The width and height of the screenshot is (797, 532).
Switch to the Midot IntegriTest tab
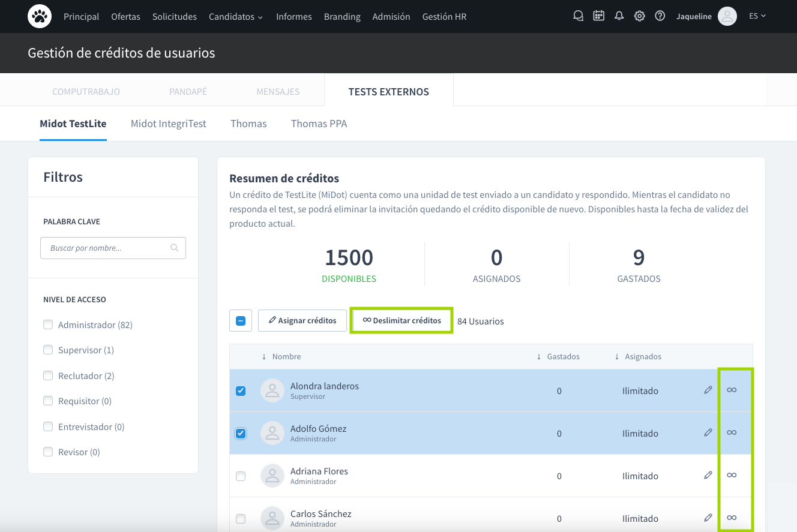168,124
